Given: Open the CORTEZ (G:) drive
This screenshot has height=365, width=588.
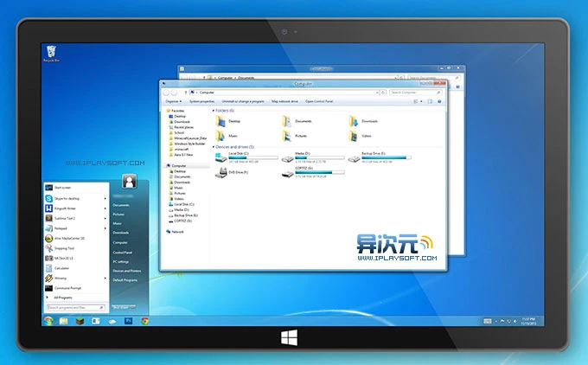Looking at the screenshot, I should [313, 172].
